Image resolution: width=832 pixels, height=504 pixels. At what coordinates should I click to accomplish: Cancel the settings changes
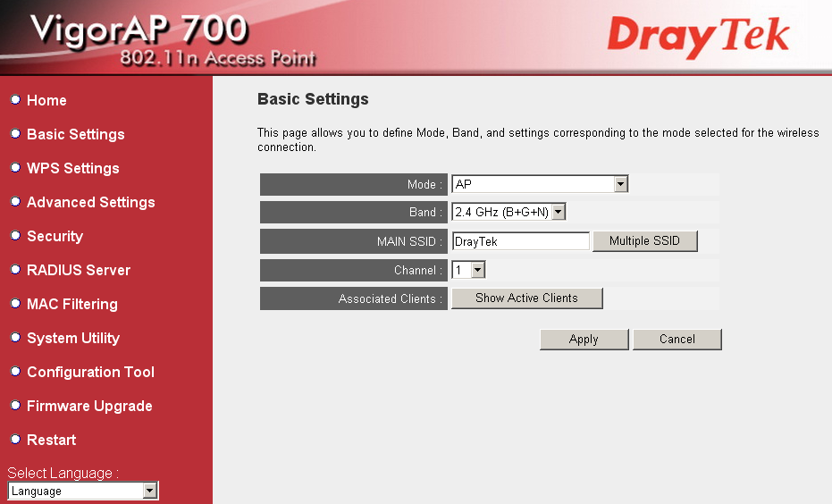click(677, 339)
